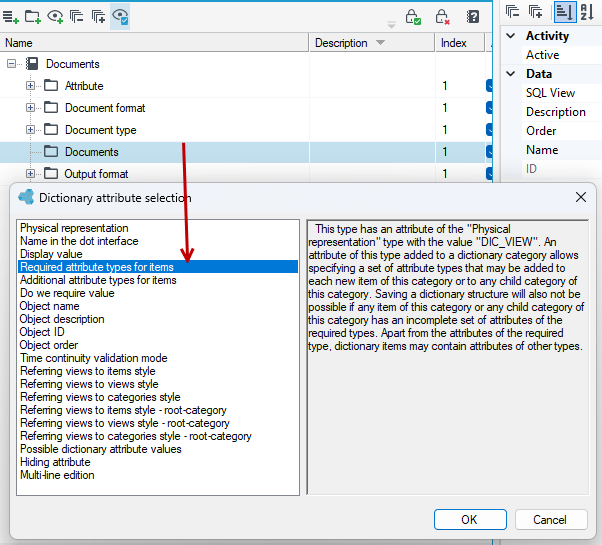Select the Attribute tree item
The height and width of the screenshot is (545, 602).
pyautogui.click(x=84, y=86)
